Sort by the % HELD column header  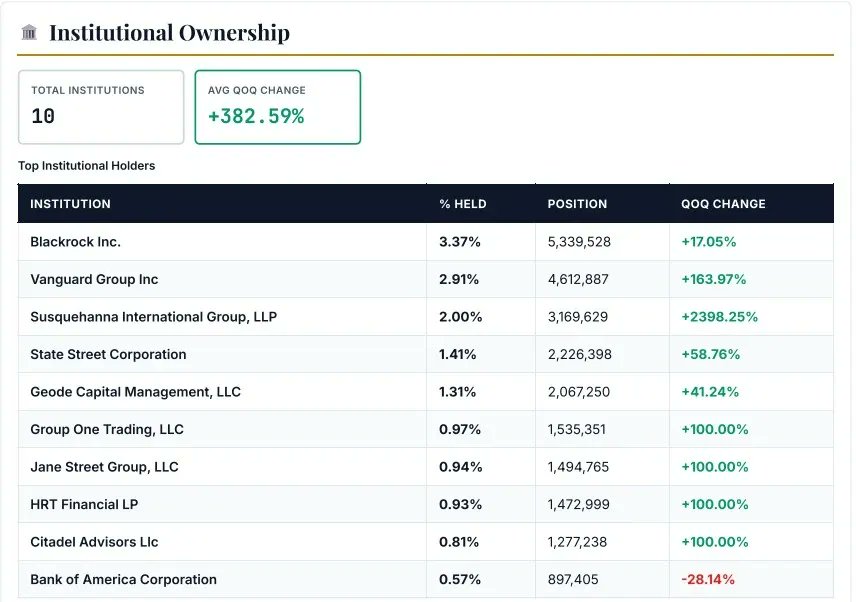(x=461, y=203)
